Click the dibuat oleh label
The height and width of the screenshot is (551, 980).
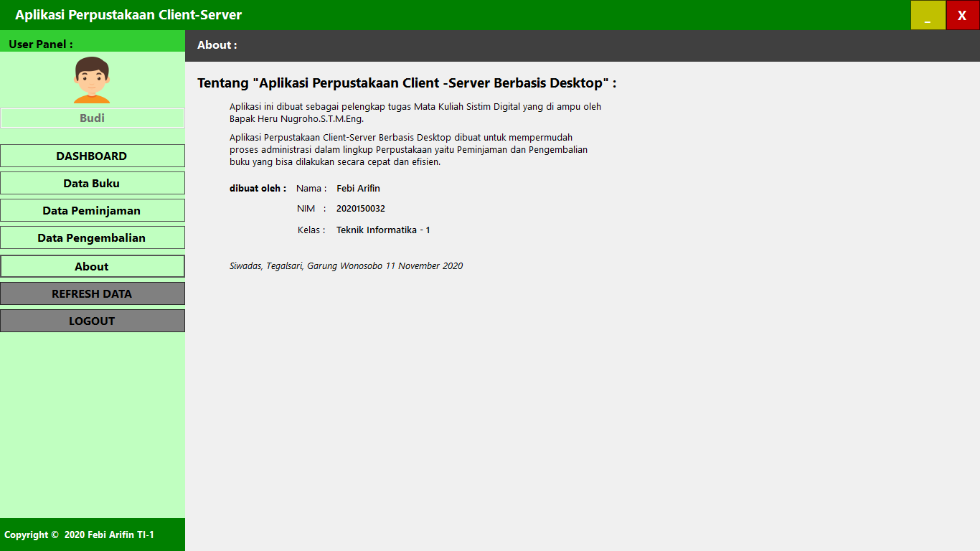coord(258,188)
